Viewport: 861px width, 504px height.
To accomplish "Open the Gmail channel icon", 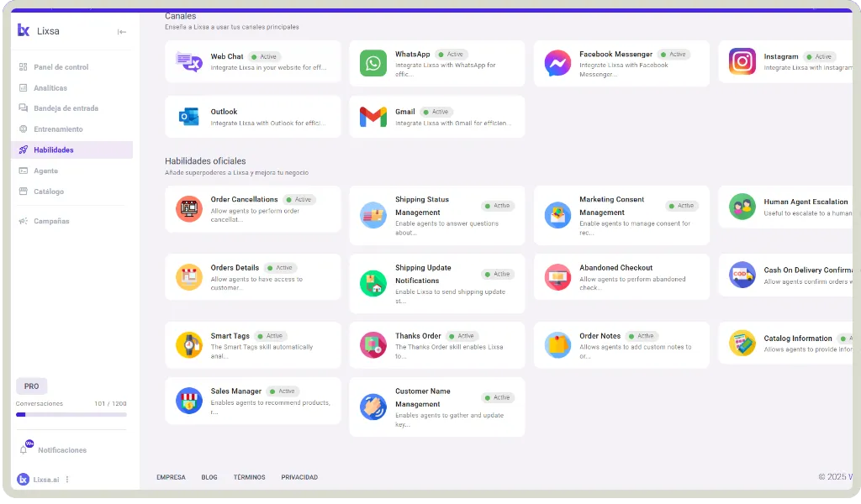I will [373, 117].
